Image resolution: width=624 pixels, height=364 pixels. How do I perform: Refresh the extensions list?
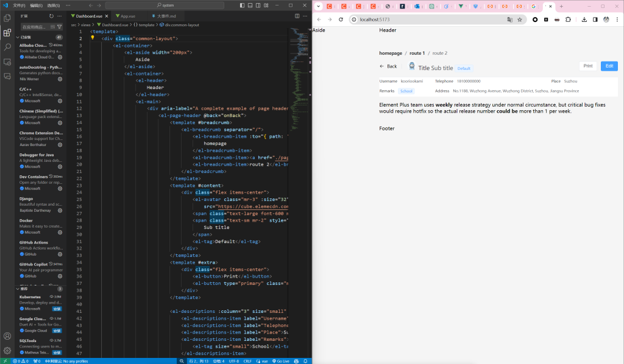pos(51,16)
